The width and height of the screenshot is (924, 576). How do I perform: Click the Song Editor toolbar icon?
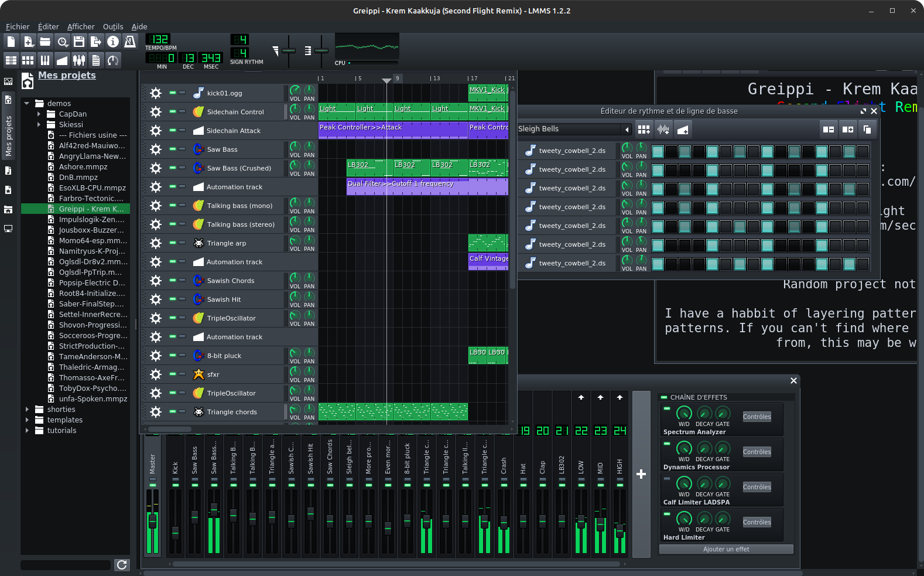pos(11,60)
